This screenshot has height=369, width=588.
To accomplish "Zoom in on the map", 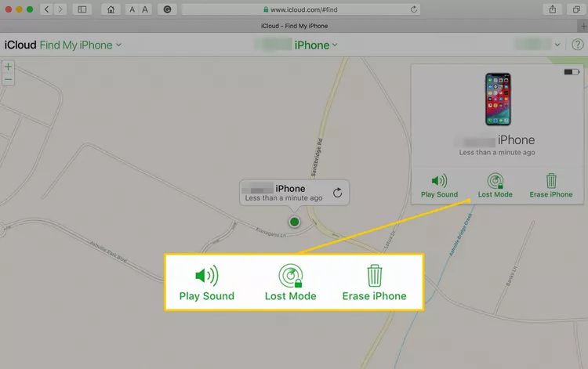I will (x=9, y=67).
